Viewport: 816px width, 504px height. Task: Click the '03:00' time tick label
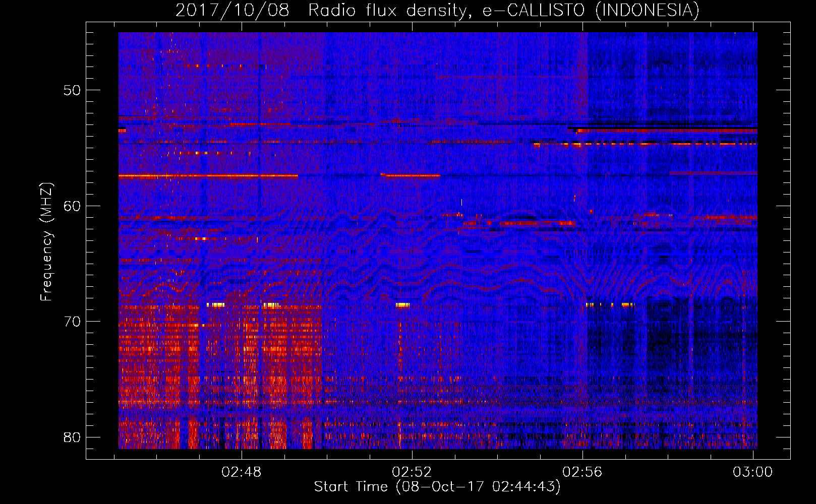click(x=753, y=472)
